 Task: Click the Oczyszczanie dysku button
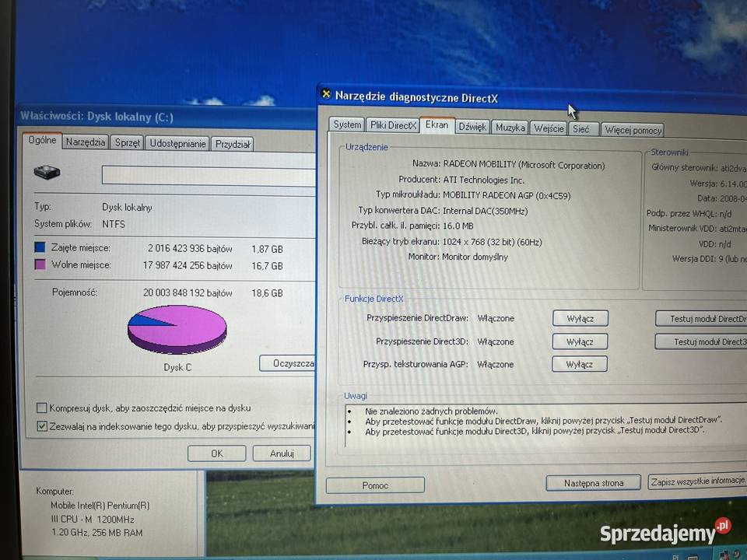(x=287, y=363)
